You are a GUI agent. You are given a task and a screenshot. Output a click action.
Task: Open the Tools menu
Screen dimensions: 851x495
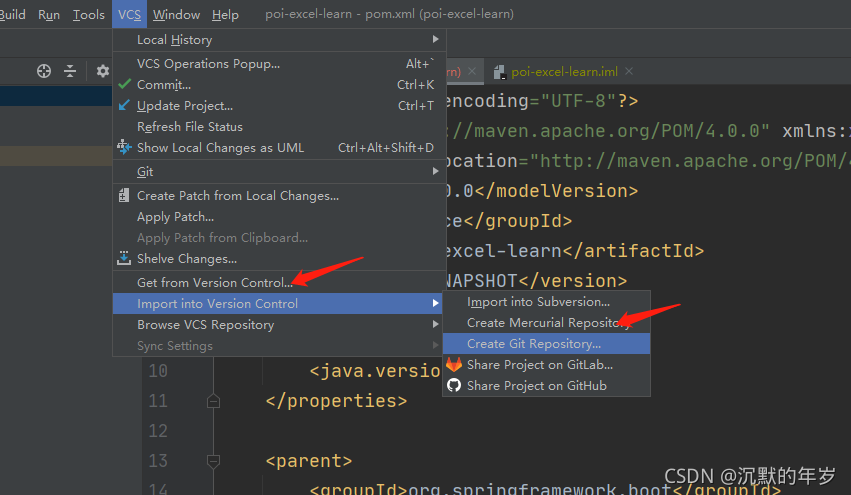tap(88, 15)
